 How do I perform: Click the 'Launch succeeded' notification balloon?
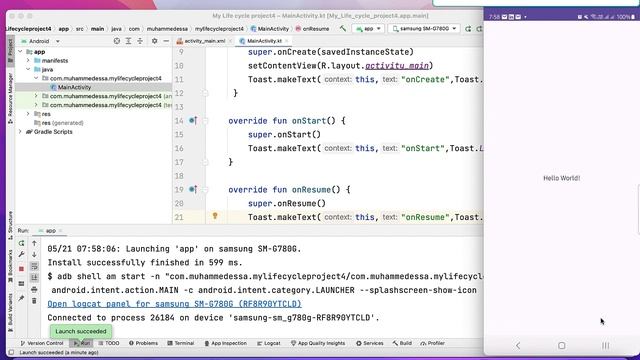coord(81,331)
